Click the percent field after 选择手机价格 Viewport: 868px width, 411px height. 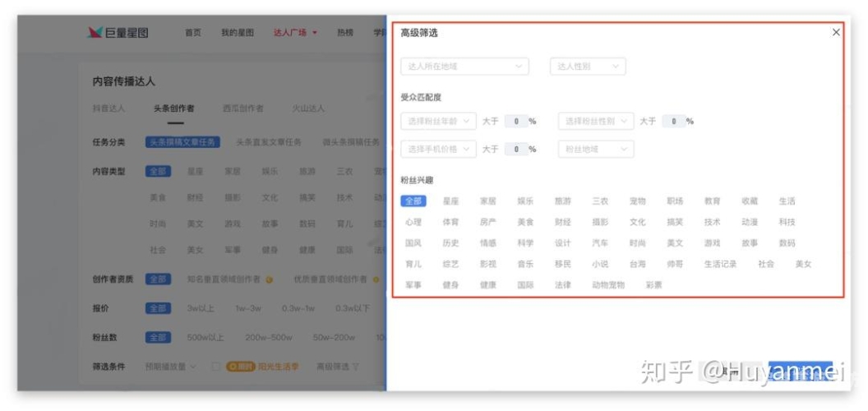[516, 149]
